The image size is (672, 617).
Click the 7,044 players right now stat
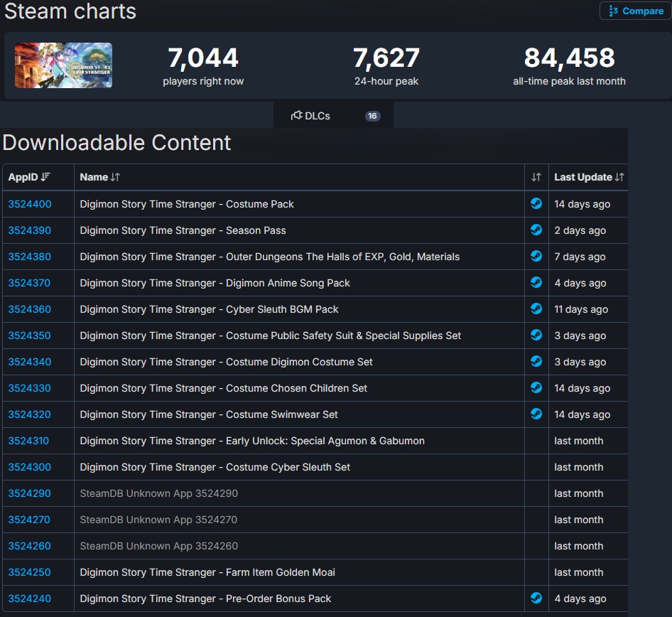203,65
